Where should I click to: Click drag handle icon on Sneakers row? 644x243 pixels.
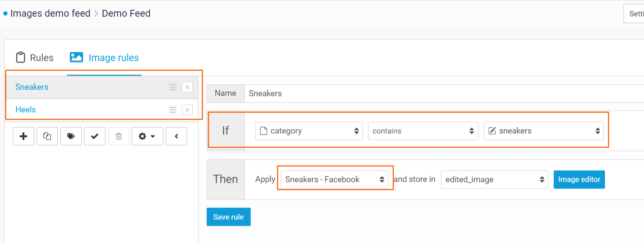[173, 87]
